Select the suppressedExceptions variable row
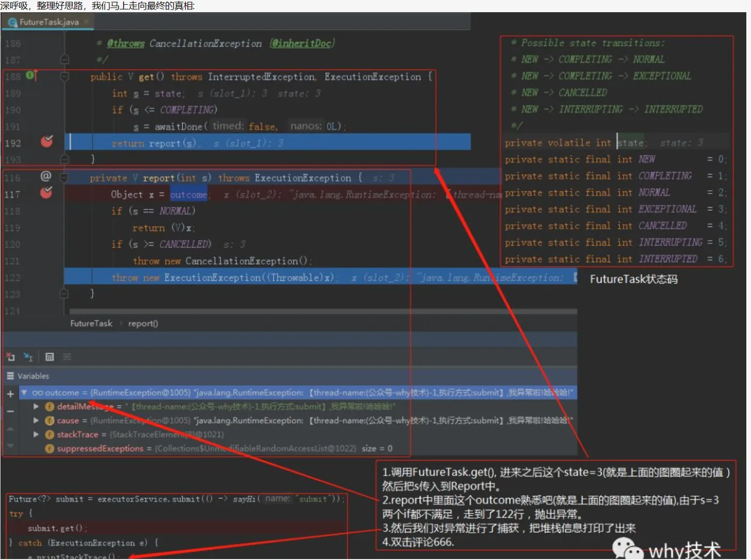The width and height of the screenshot is (751, 560). [x=298, y=448]
